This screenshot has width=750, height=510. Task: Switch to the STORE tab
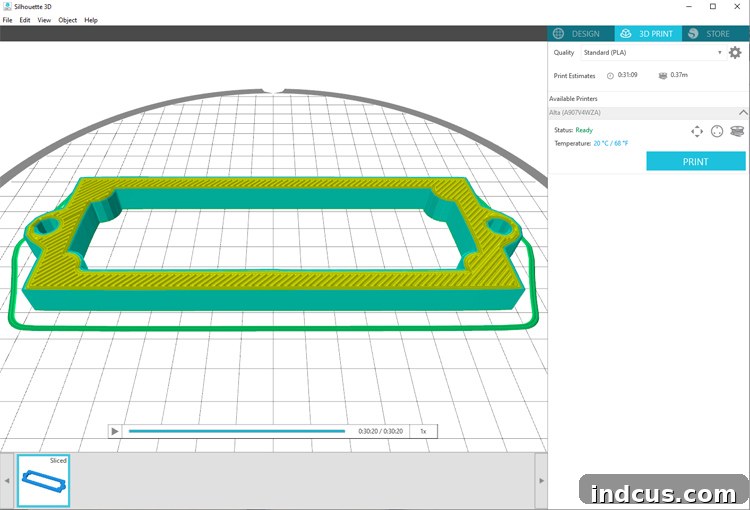click(716, 33)
